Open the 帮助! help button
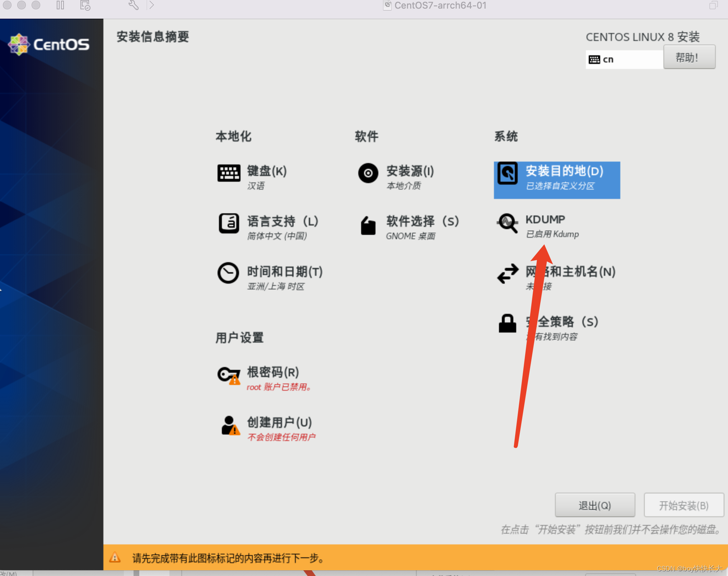The image size is (728, 576). (x=689, y=57)
